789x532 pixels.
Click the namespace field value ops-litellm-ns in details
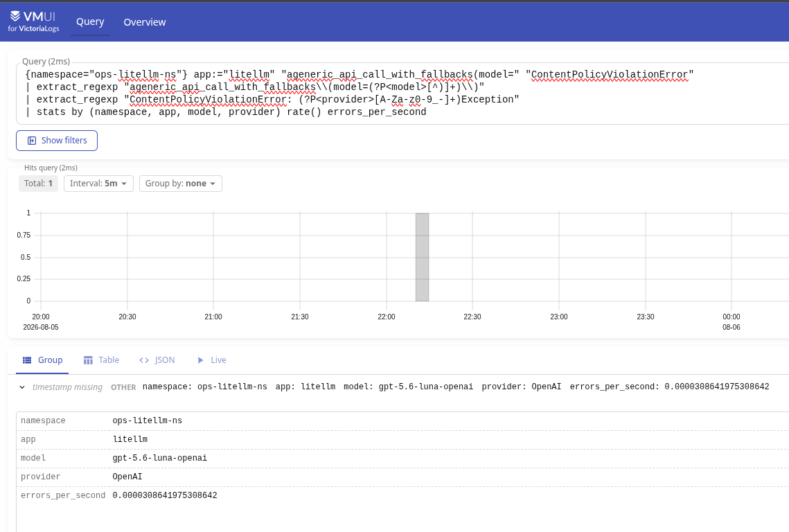[x=148, y=420]
